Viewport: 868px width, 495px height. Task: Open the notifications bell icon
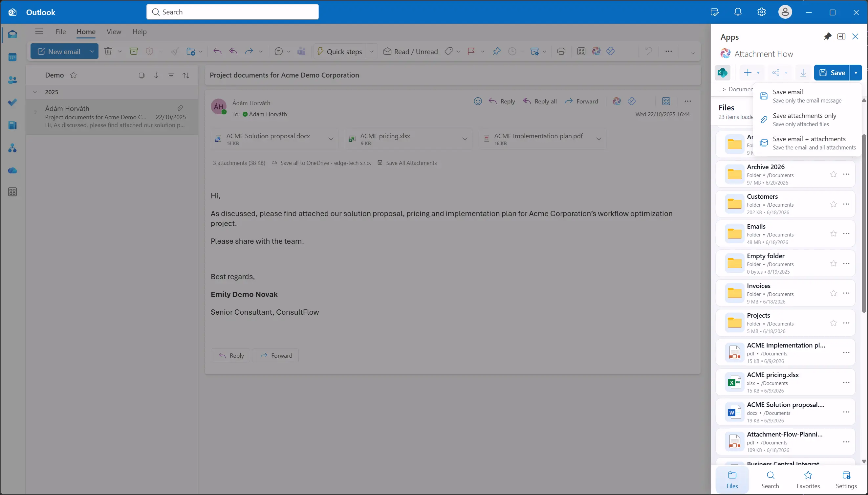[x=738, y=12]
